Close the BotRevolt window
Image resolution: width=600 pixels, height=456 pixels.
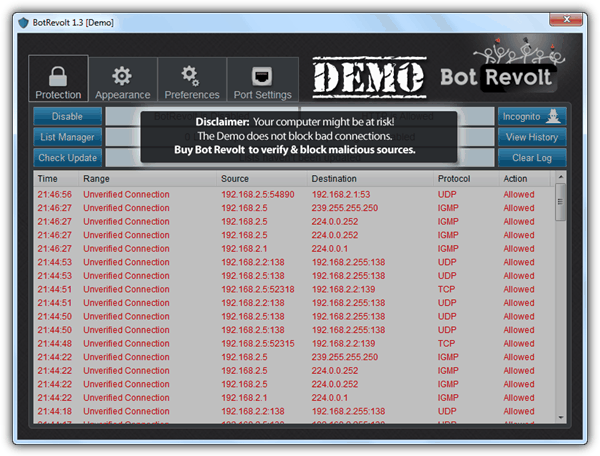point(566,20)
